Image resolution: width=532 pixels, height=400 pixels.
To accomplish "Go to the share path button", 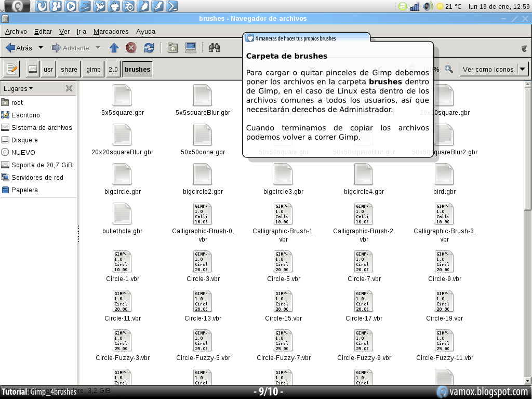I will (69, 69).
